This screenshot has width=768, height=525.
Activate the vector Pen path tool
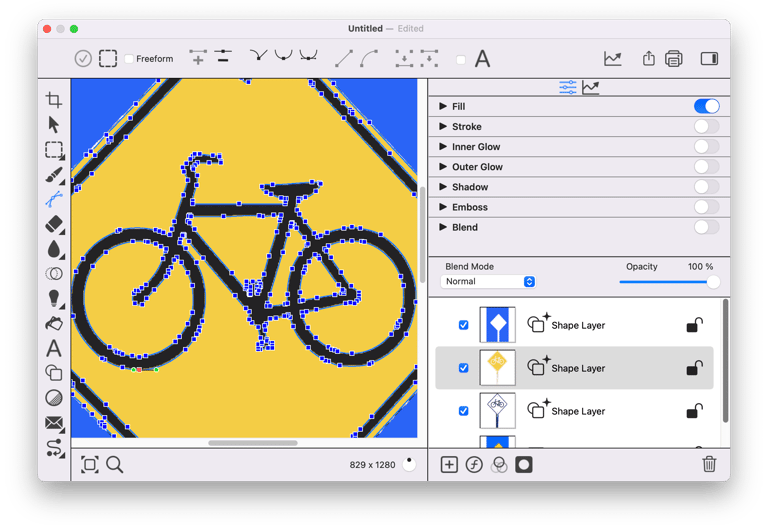(x=54, y=199)
